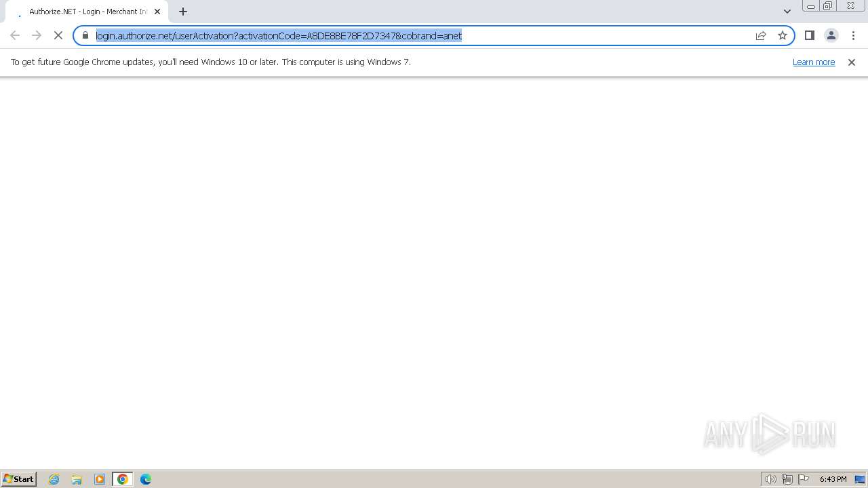Share this page icon
The width and height of the screenshot is (868, 488).
point(761,35)
